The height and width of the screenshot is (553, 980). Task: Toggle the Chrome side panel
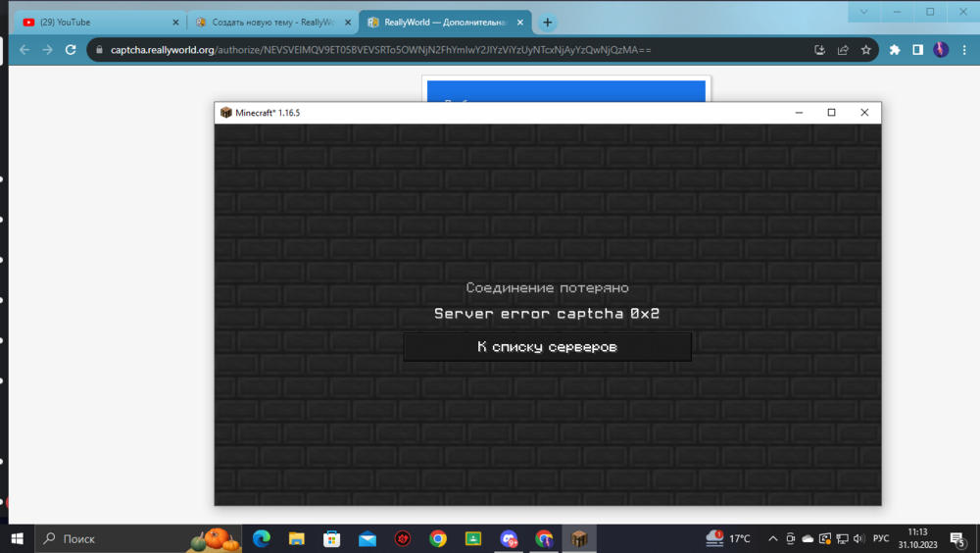pyautogui.click(x=917, y=49)
